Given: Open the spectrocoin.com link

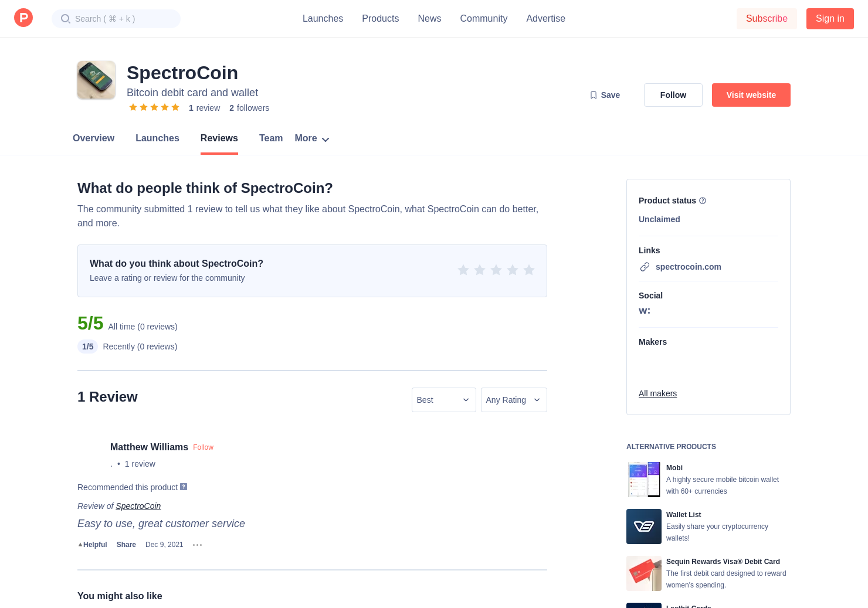Looking at the screenshot, I should pyautogui.click(x=688, y=266).
